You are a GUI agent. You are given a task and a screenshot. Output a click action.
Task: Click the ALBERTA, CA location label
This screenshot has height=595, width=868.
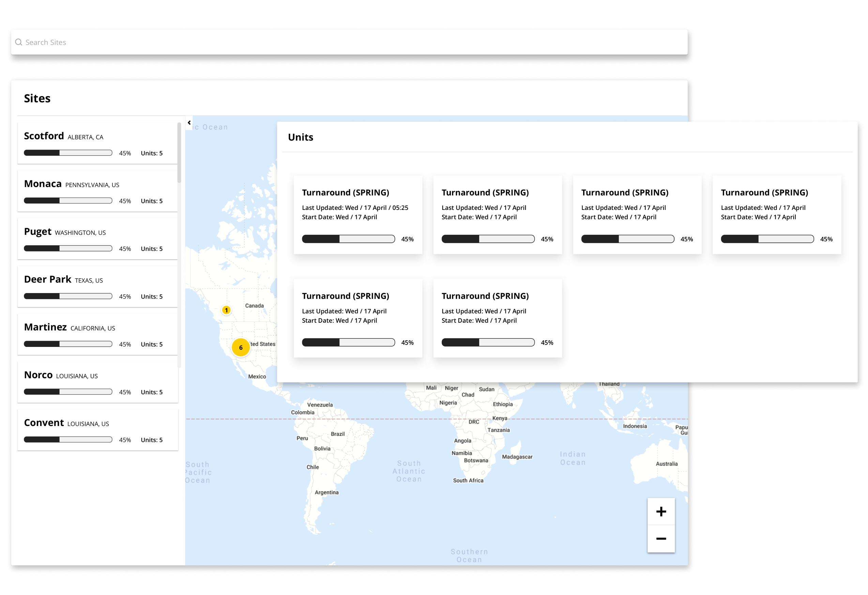point(86,137)
